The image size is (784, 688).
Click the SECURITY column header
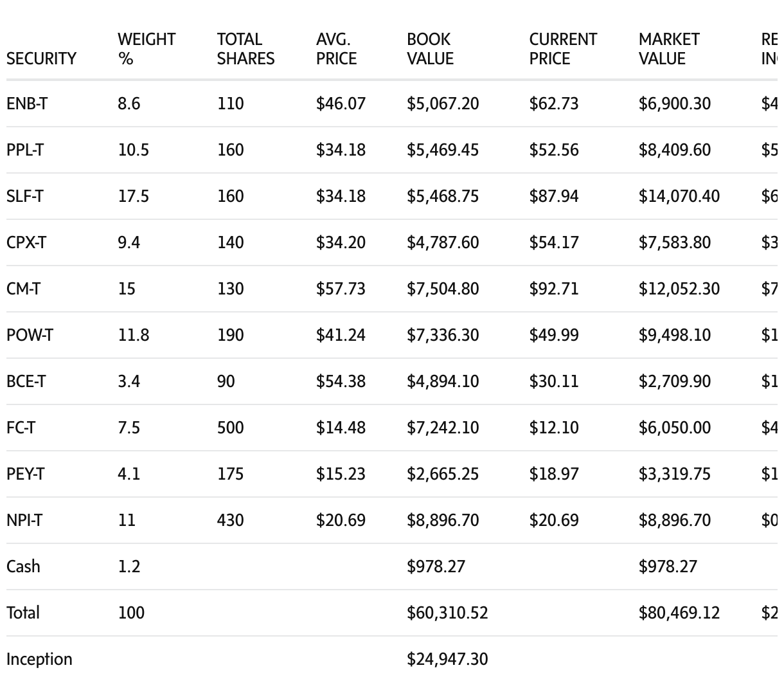[x=41, y=59]
